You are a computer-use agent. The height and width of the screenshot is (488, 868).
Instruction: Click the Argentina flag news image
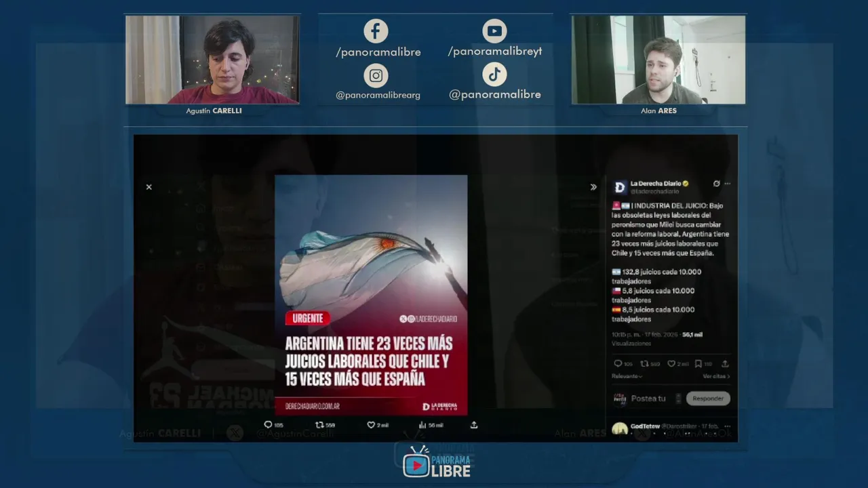(371, 296)
